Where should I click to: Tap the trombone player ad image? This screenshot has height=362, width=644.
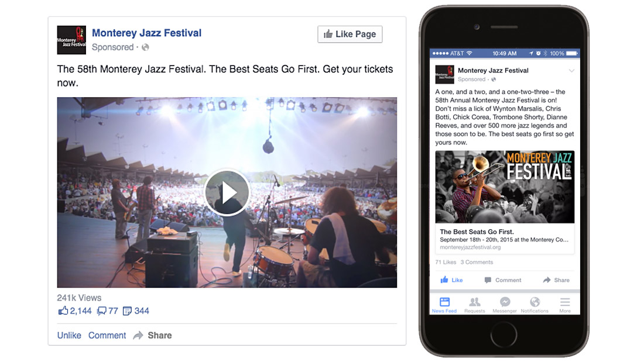pyautogui.click(x=505, y=187)
